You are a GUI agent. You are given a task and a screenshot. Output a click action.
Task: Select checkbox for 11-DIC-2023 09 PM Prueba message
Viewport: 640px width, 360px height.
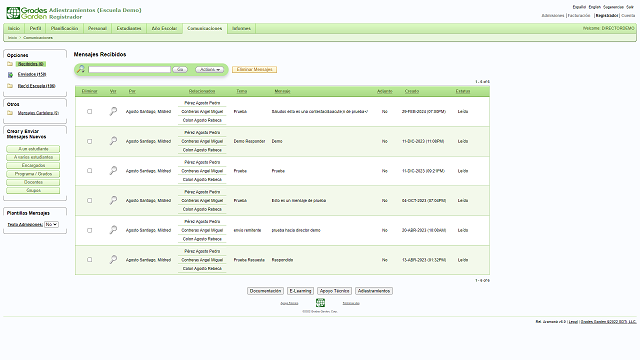tap(89, 171)
